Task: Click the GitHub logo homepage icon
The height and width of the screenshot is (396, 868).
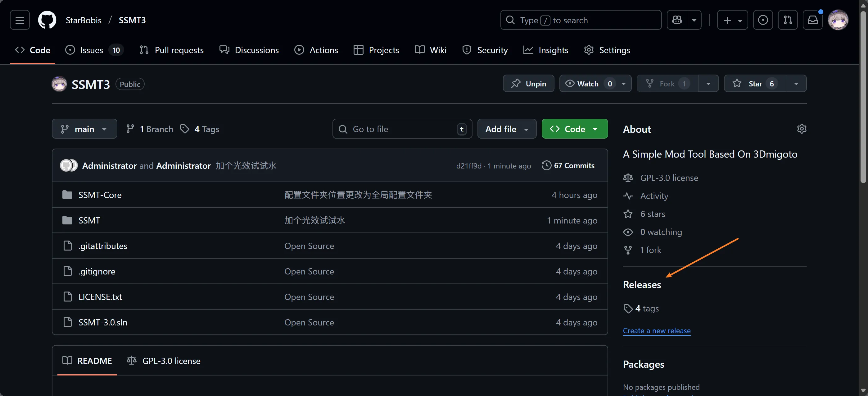Action: coord(47,20)
